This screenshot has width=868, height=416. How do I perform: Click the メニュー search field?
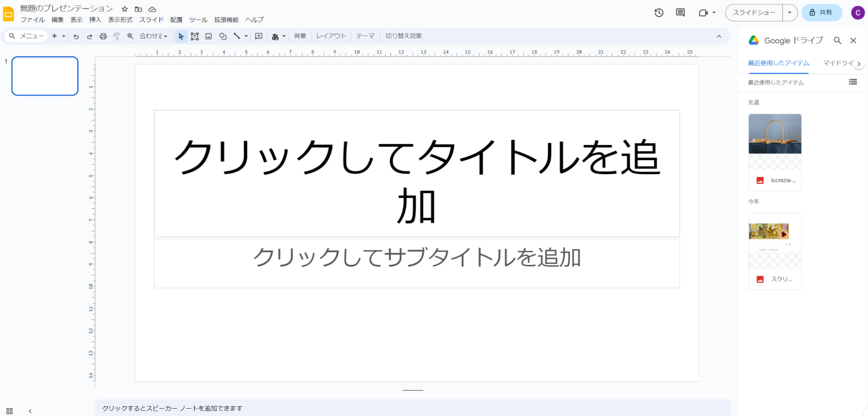click(x=27, y=36)
